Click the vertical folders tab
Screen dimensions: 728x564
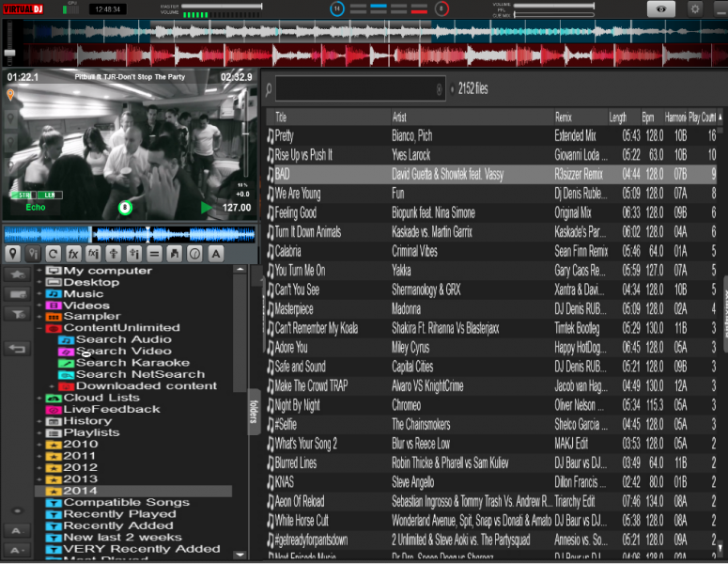[253, 412]
